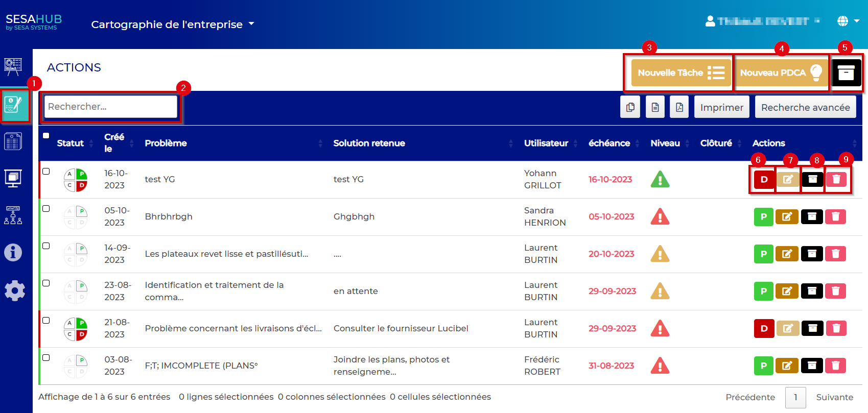Edit the 'Bhrbhrbgh' action row
Image resolution: width=868 pixels, height=413 pixels.
787,216
